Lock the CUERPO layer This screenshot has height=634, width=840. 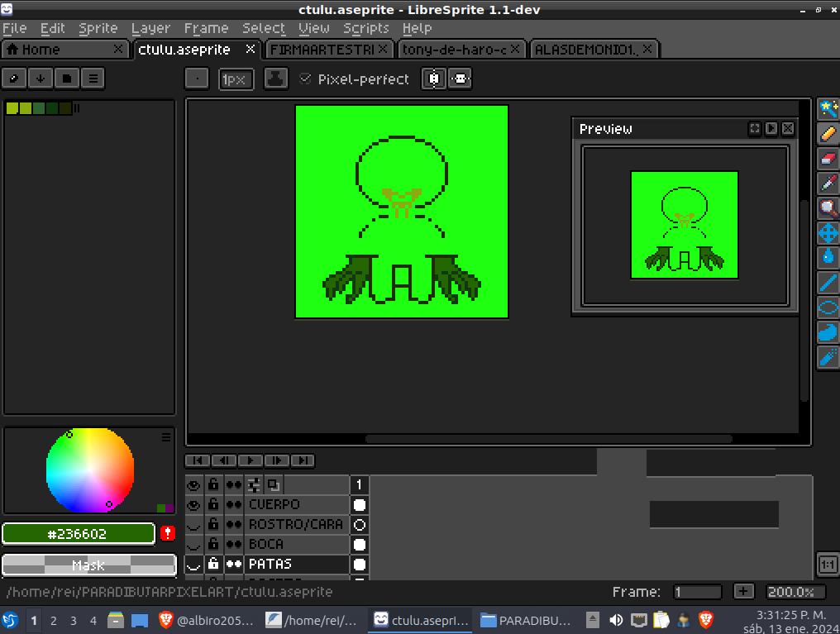pyautogui.click(x=213, y=504)
